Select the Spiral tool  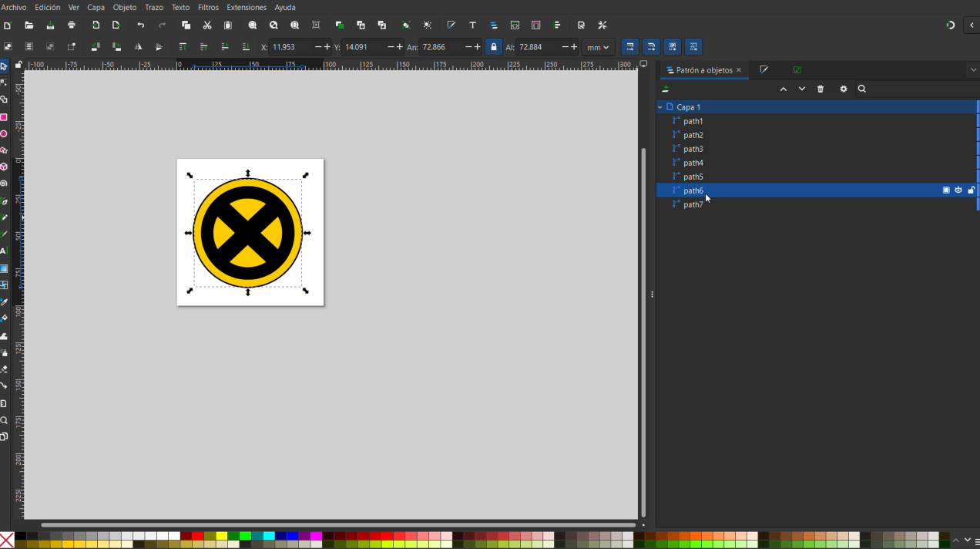click(x=4, y=184)
